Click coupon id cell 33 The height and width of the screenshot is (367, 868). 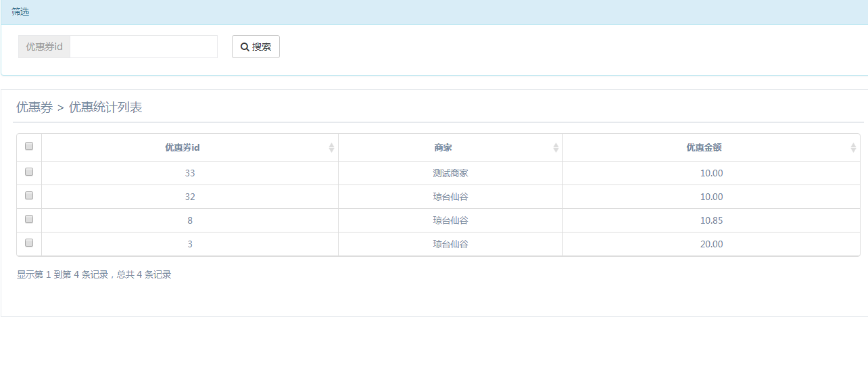pos(190,173)
